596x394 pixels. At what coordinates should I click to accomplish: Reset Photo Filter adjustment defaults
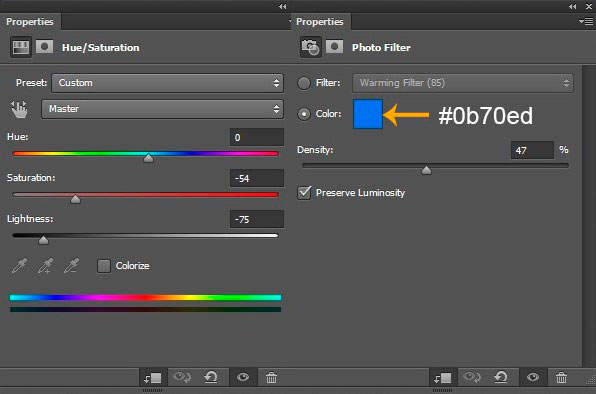(501, 377)
